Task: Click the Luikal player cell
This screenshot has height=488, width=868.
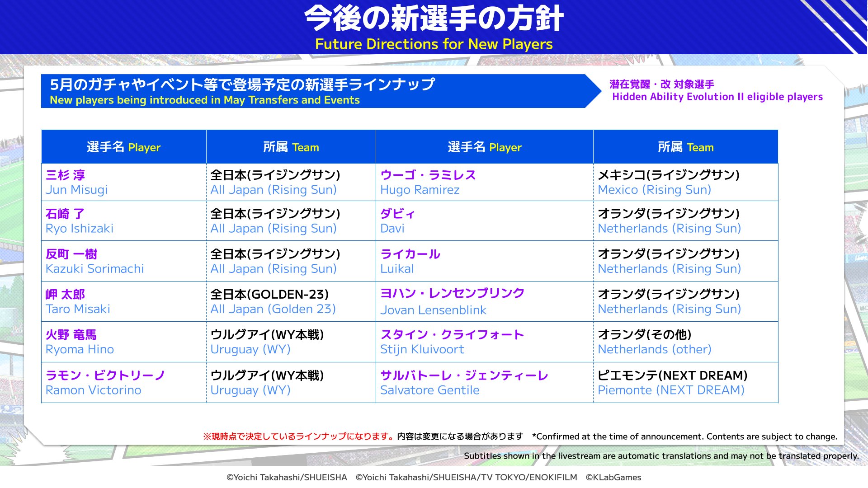Action: point(484,261)
